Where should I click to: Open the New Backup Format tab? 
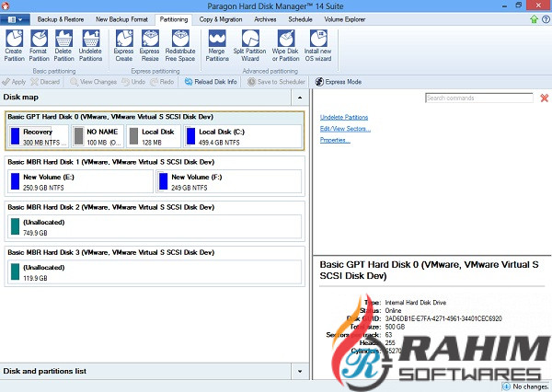pyautogui.click(x=121, y=19)
